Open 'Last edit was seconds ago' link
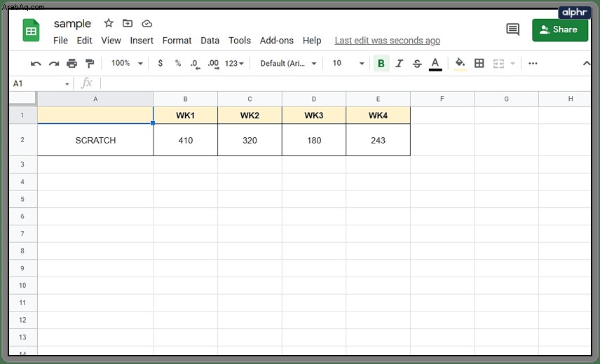Image resolution: width=600 pixels, height=364 pixels. (x=387, y=41)
